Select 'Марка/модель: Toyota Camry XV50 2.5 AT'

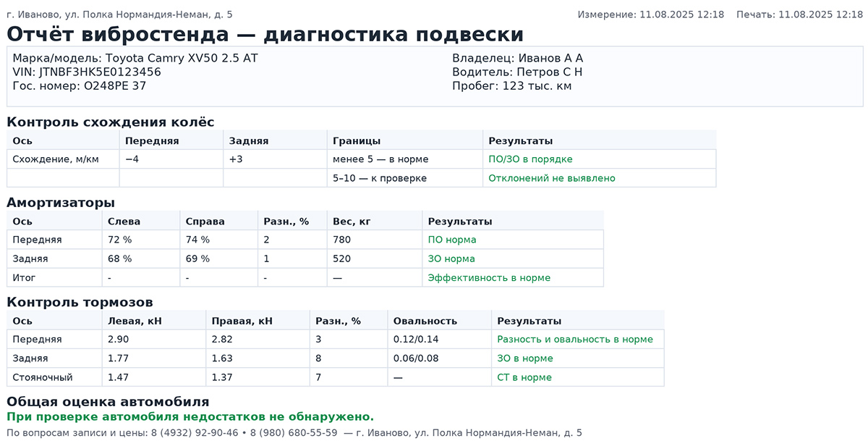135,58
